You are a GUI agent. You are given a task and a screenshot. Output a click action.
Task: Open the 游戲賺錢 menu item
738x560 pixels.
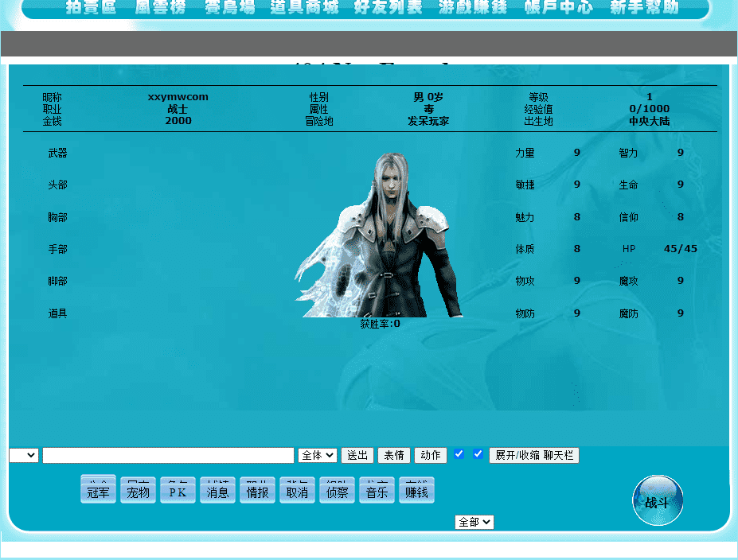tap(473, 7)
